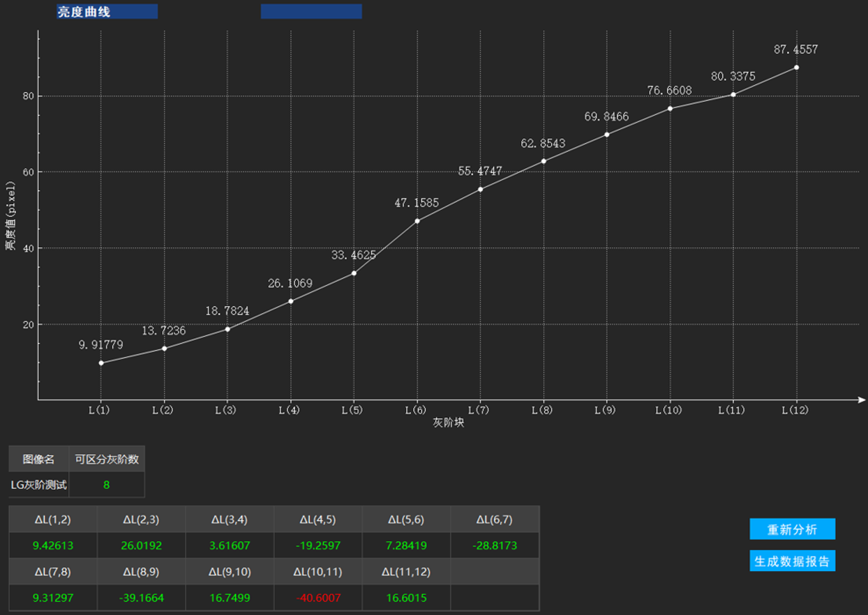
Task: Pick the curve point with value 80.3375
Action: coord(733,94)
